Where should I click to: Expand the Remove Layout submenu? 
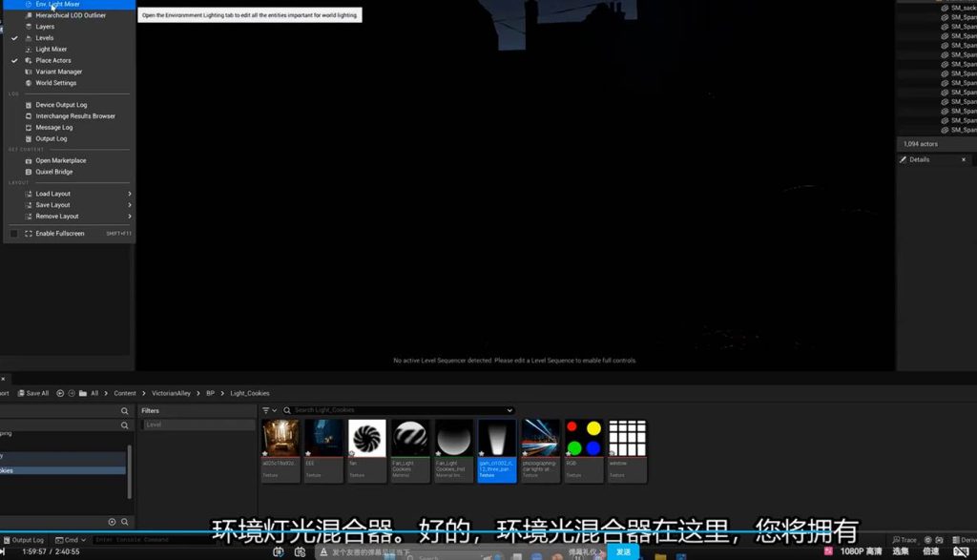[x=130, y=217]
